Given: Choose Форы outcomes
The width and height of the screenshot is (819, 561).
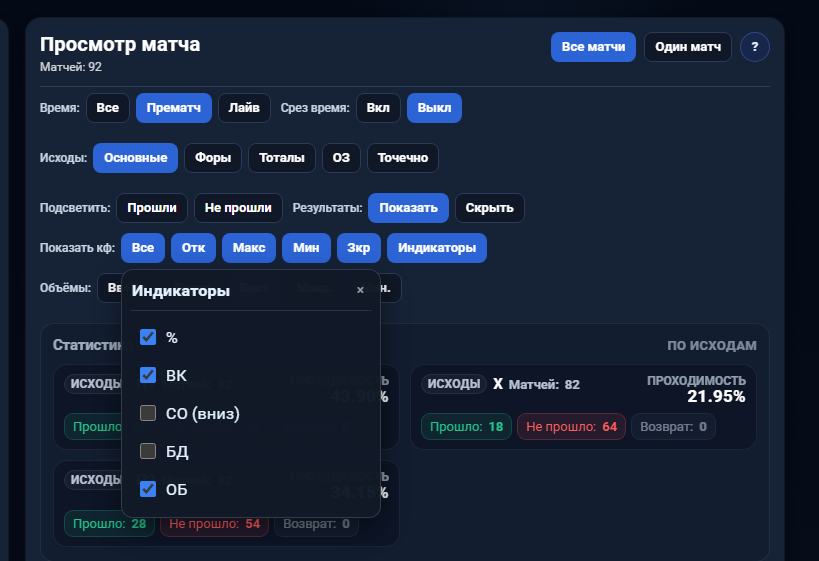Looking at the screenshot, I should coord(213,158).
